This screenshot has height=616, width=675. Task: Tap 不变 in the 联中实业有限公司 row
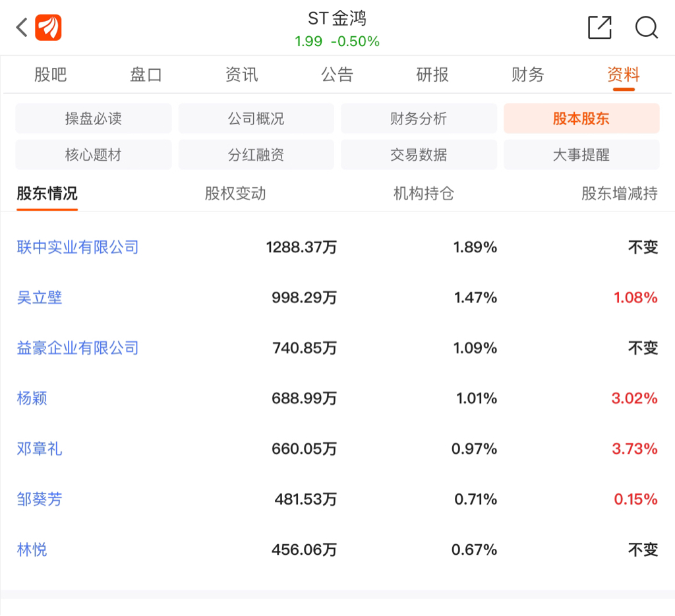(643, 247)
